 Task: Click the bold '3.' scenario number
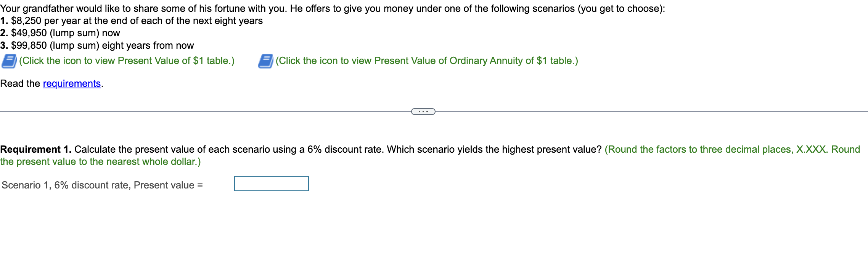(4, 46)
